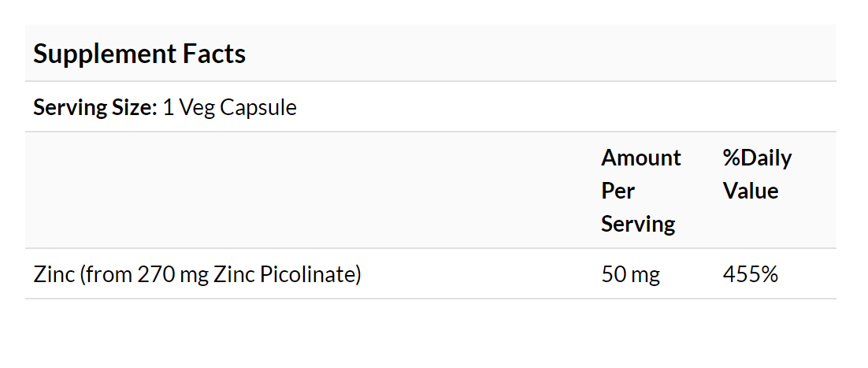Click the Zinc ingredient row label

[197, 274]
